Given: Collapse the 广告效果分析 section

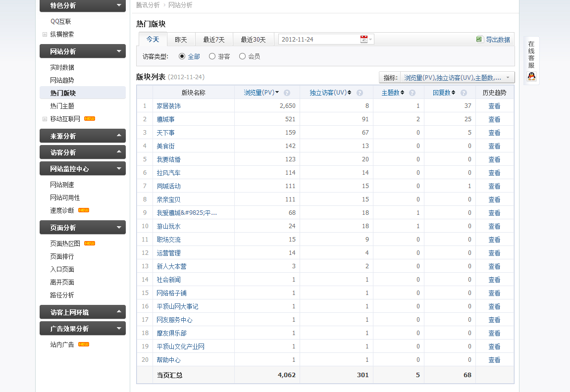Looking at the screenshot, I should pyautogui.click(x=83, y=329).
